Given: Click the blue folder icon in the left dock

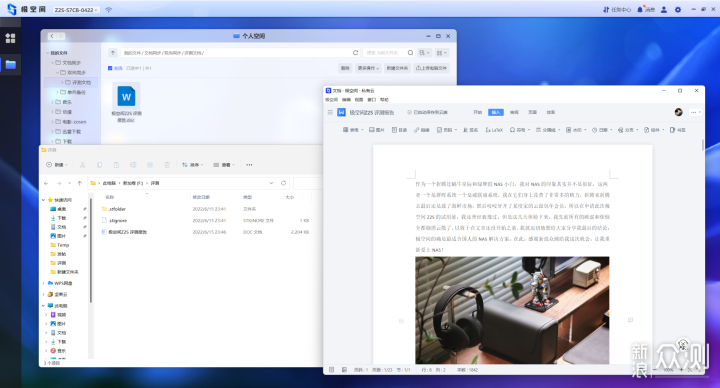Looking at the screenshot, I should 10,64.
